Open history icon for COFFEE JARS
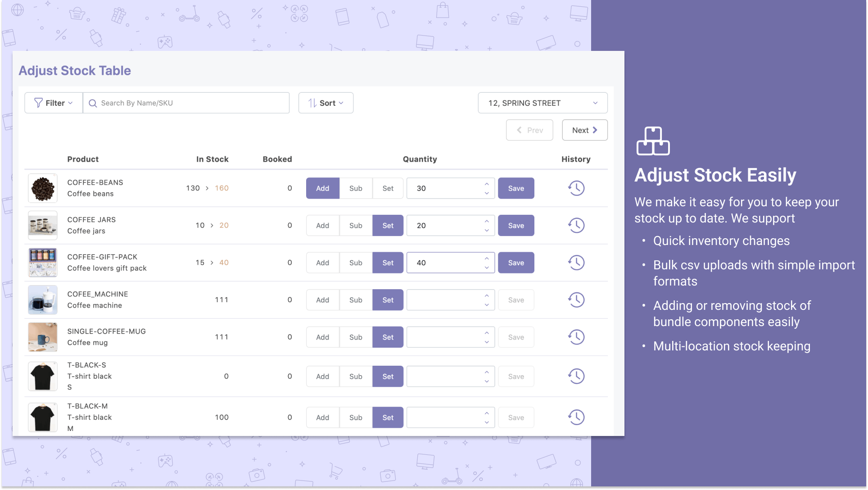 coord(576,225)
